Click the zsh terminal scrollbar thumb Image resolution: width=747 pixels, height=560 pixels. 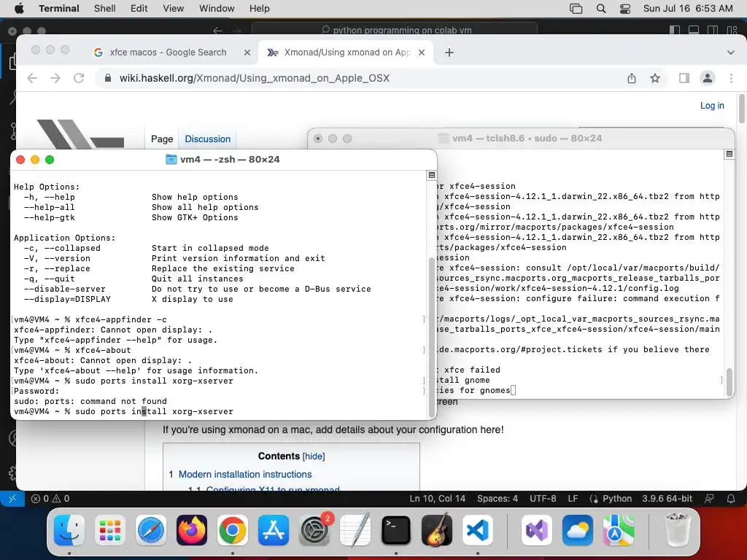tap(432, 337)
